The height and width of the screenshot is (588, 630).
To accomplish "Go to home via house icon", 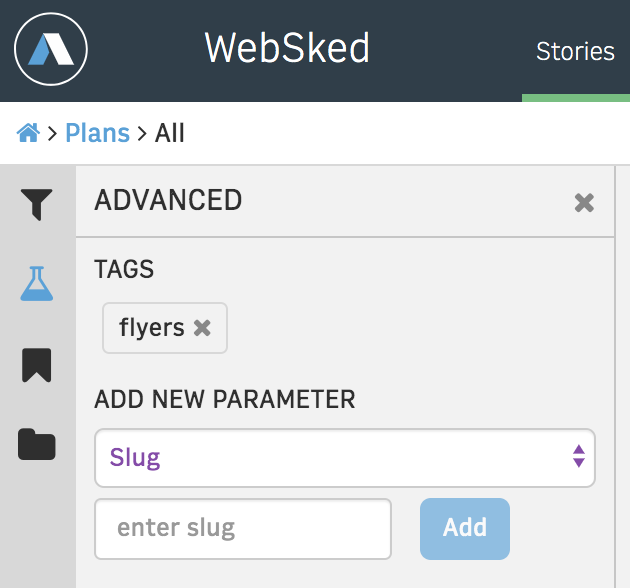I will tap(28, 133).
